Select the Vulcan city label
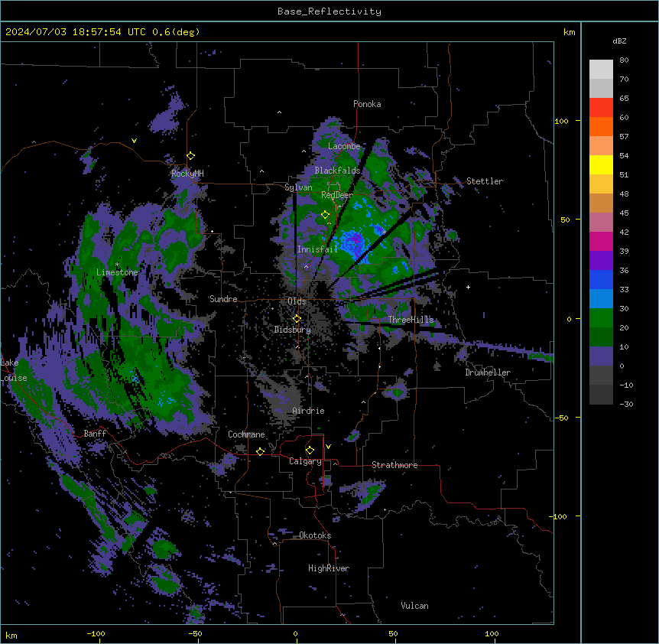Image resolution: width=659 pixels, height=644 pixels. click(x=415, y=606)
